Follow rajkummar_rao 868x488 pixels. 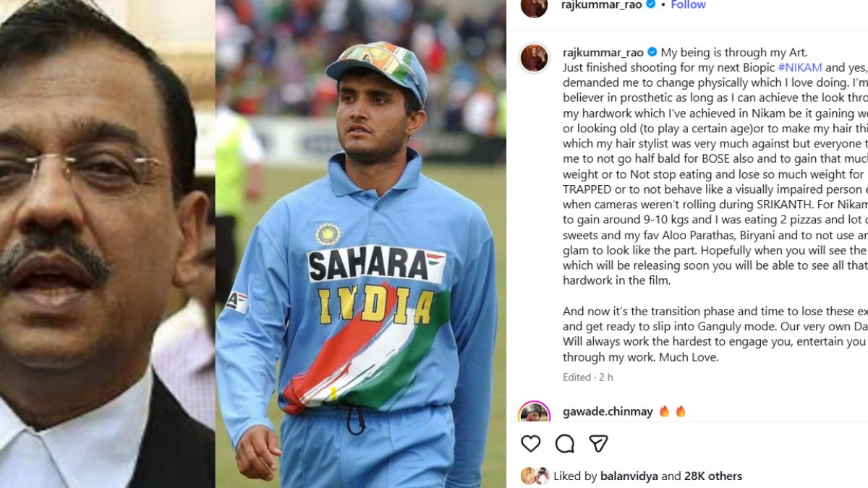[688, 5]
